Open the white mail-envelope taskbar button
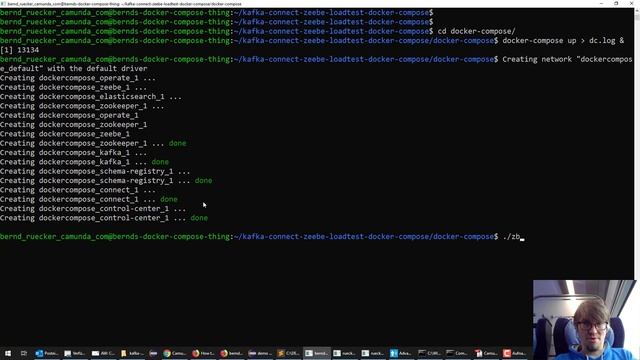Image resolution: width=640 pixels, height=360 pixels. click(x=103, y=353)
